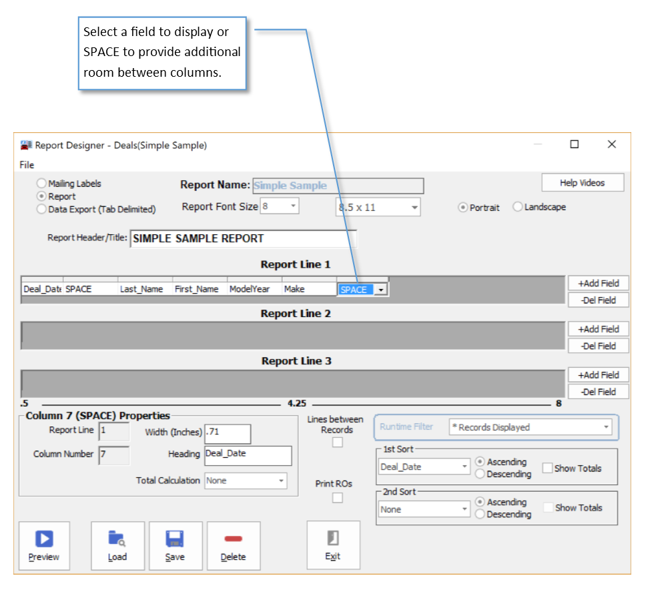The height and width of the screenshot is (616, 672).
Task: Choose Data Export (Tab Delimited) option
Action: [x=42, y=209]
